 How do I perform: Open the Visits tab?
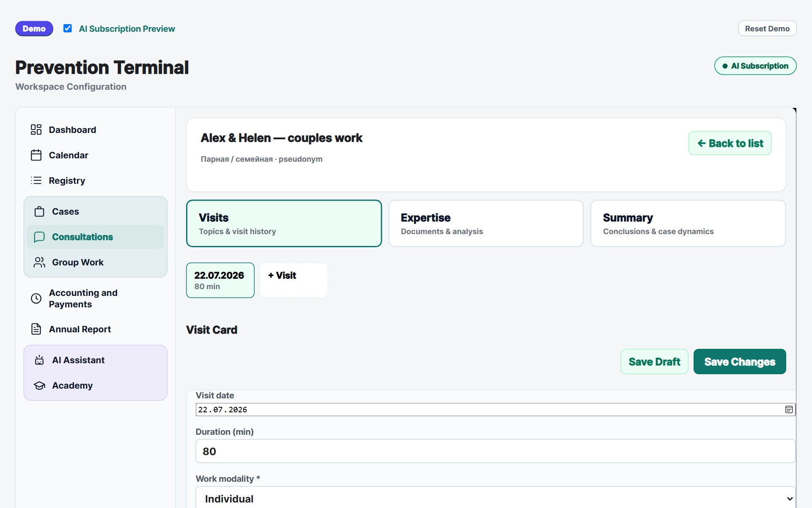[284, 223]
